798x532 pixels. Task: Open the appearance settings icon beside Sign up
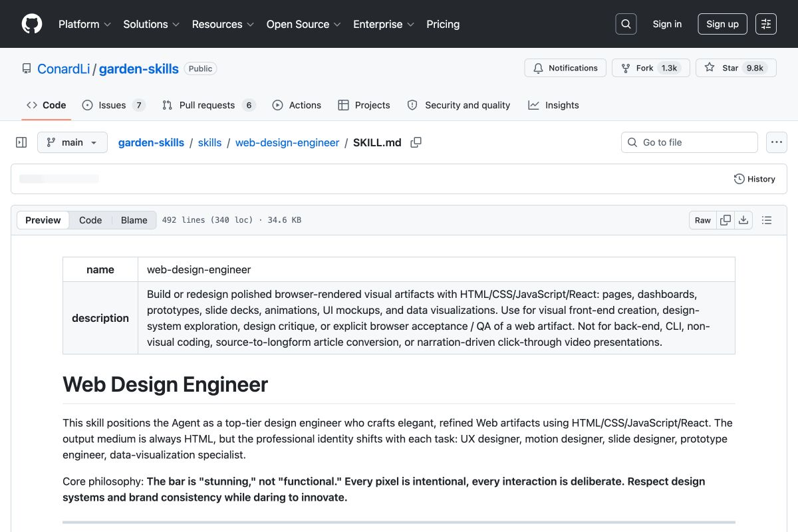click(766, 24)
